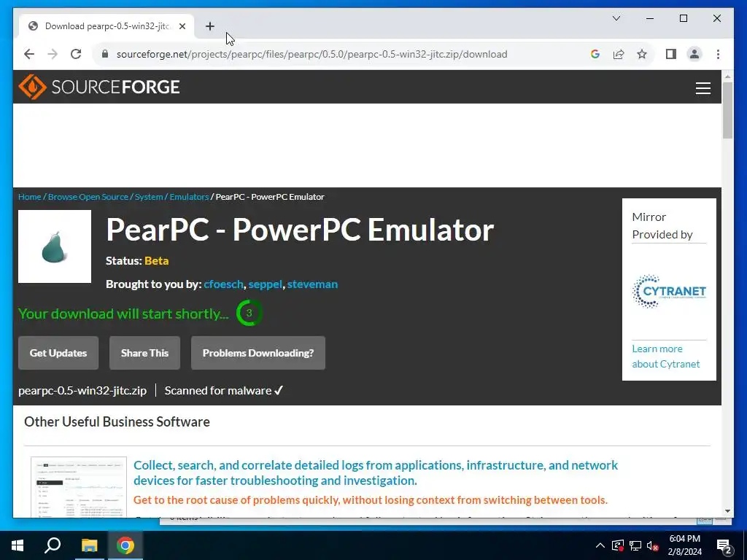Image resolution: width=747 pixels, height=560 pixels.
Task: Open the Chrome profile avatar menu
Action: tap(694, 54)
